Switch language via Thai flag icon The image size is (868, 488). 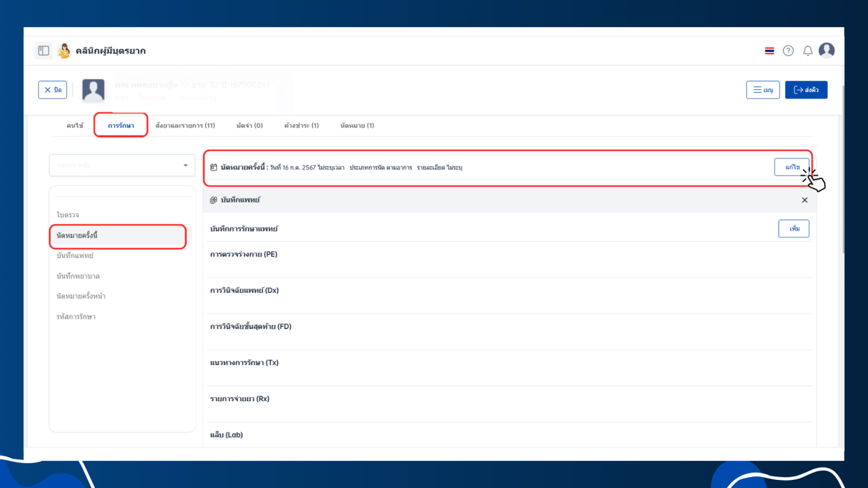(x=769, y=51)
